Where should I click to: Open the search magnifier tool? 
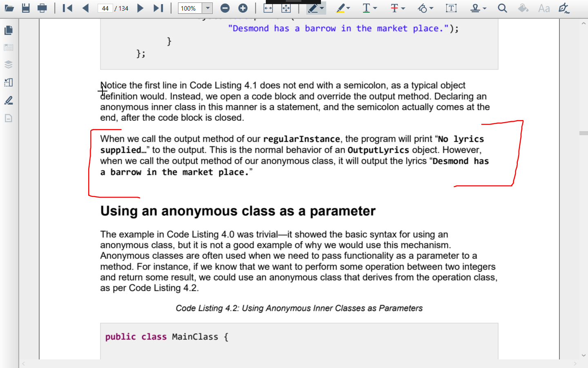pyautogui.click(x=502, y=8)
